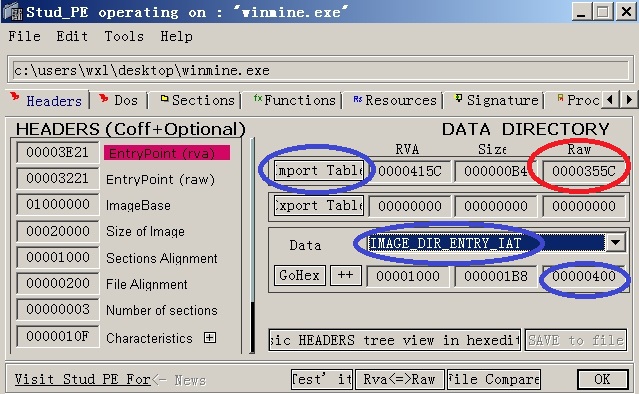Screen dimensions: 639x394
Task: Switch to the Dos tab
Action: tap(119, 100)
